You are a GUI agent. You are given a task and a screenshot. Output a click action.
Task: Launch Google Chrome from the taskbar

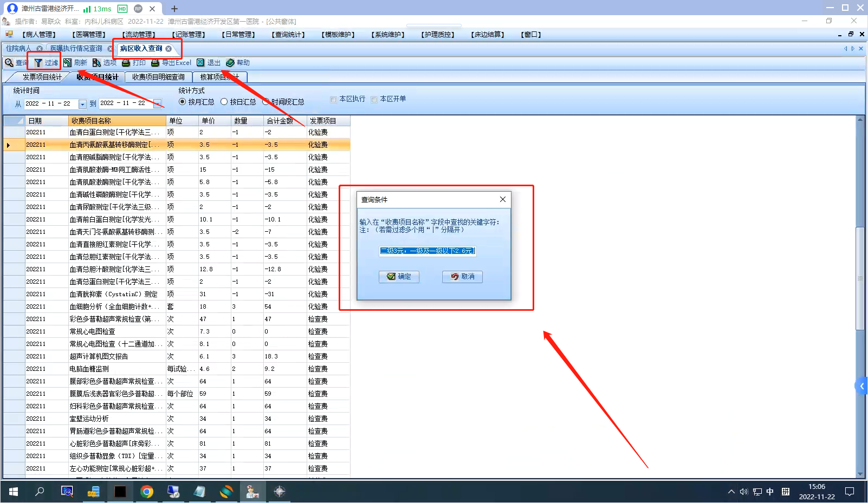147,492
